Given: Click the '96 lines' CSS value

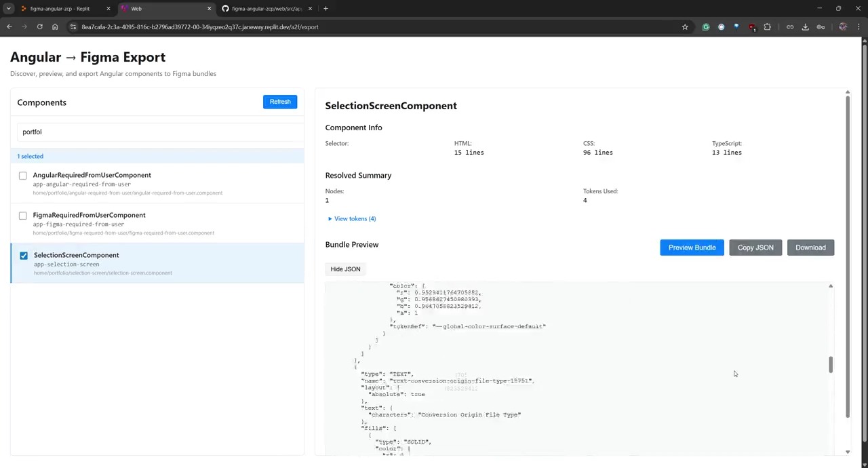Looking at the screenshot, I should coord(598,153).
